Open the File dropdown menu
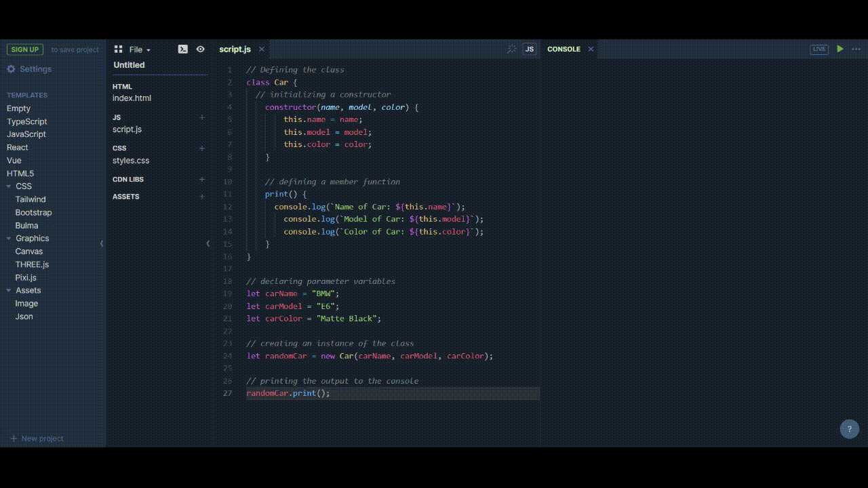 (140, 49)
